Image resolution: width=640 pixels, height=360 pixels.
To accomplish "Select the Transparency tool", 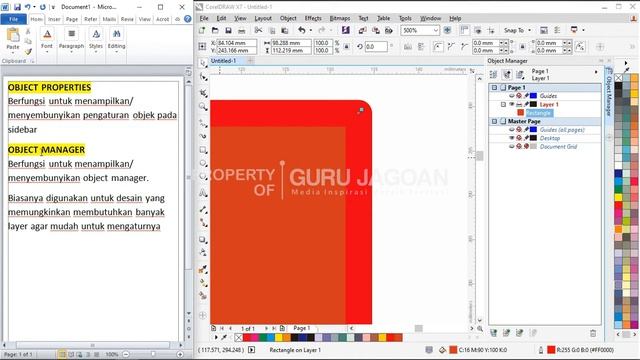I will point(203,253).
